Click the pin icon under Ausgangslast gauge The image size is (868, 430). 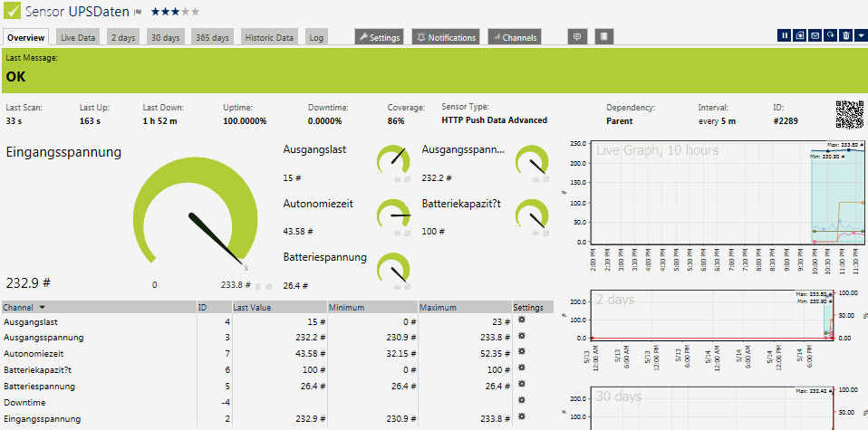pos(397,179)
